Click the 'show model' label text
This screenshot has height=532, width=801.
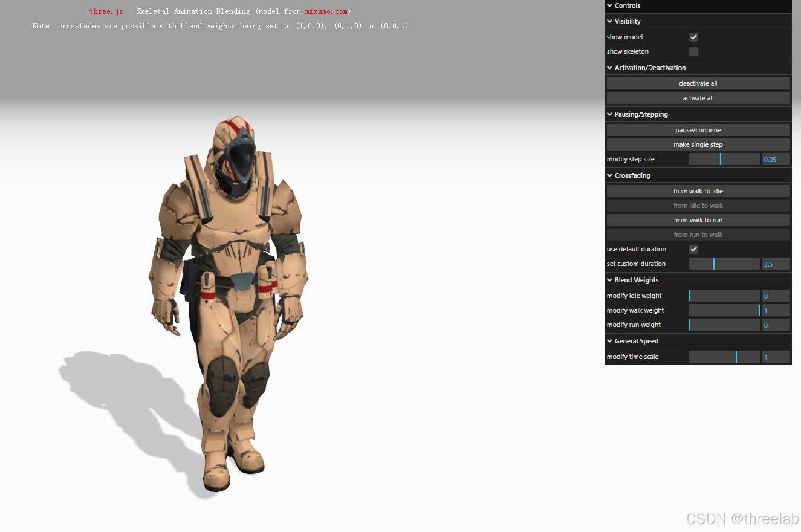tap(624, 37)
